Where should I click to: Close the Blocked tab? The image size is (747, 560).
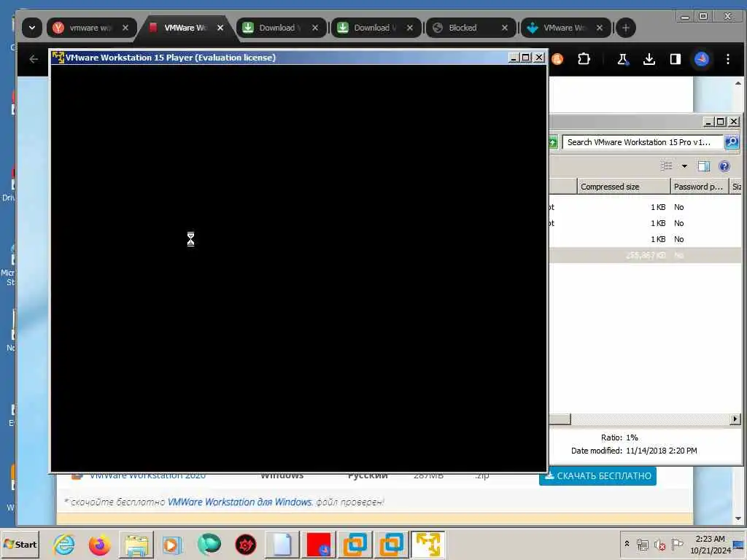click(x=505, y=28)
